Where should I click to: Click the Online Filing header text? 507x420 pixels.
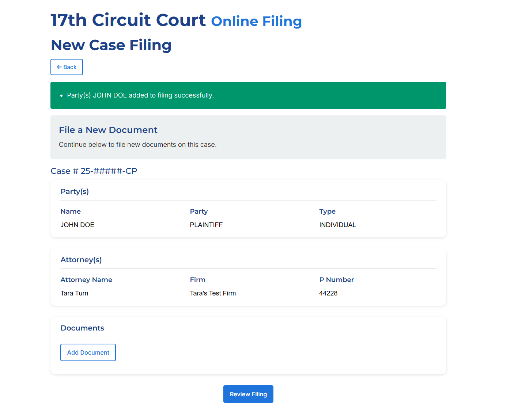pos(256,21)
